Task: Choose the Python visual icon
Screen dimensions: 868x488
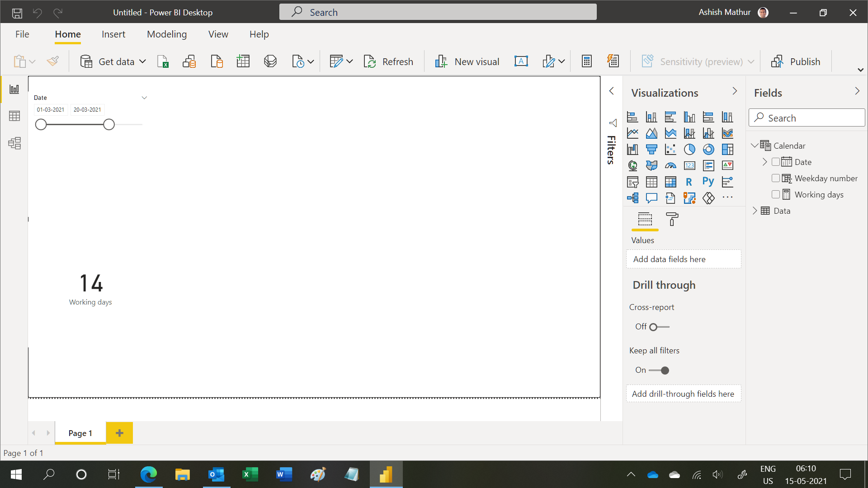Action: point(708,182)
